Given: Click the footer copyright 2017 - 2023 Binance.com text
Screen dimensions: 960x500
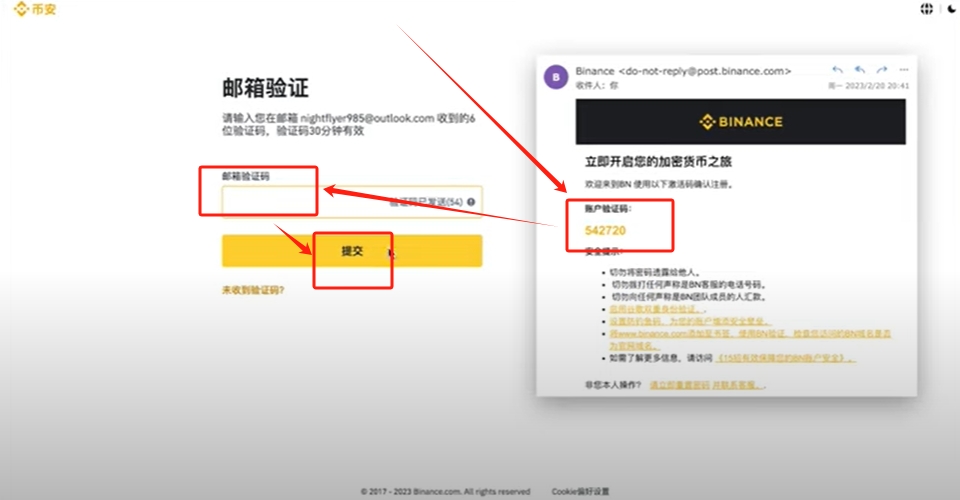Looking at the screenshot, I should (445, 491).
